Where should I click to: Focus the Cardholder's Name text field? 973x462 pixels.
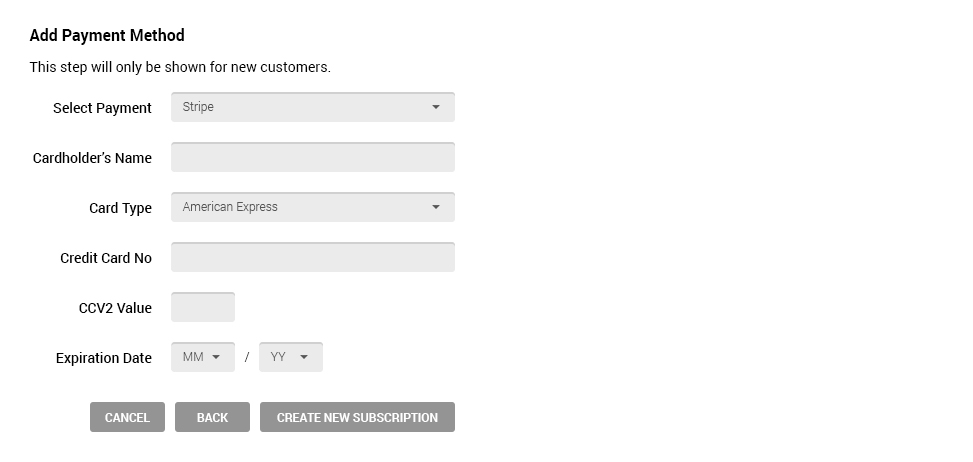312,157
